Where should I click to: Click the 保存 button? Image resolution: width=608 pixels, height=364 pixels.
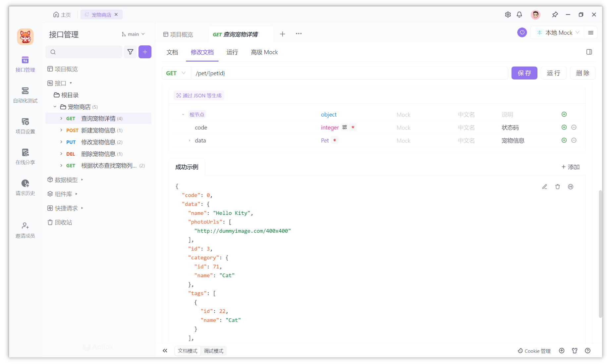524,73
